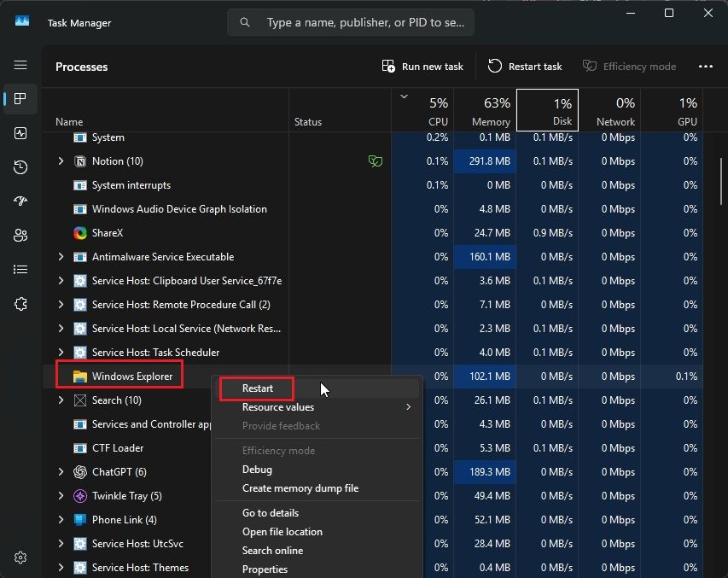The image size is (728, 578).
Task: Click the Notion app icon
Action: coord(80,161)
